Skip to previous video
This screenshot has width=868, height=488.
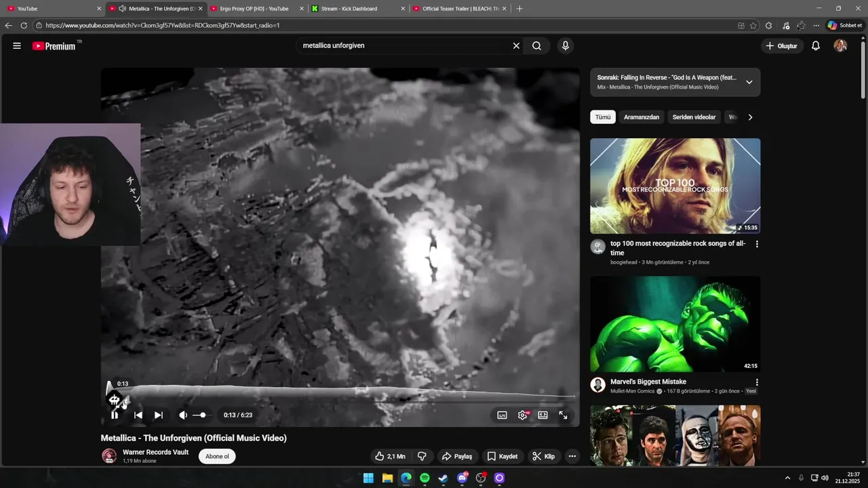138,415
